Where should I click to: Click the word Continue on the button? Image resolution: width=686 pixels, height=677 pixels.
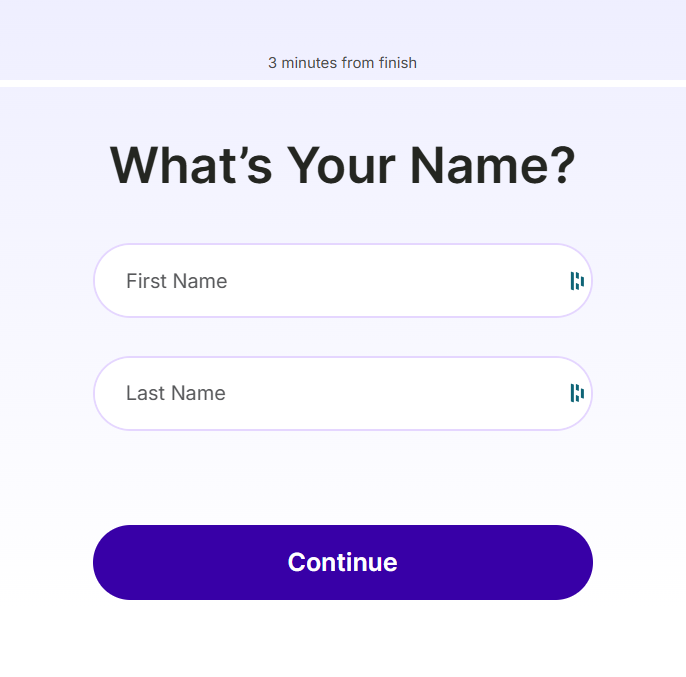(x=342, y=562)
